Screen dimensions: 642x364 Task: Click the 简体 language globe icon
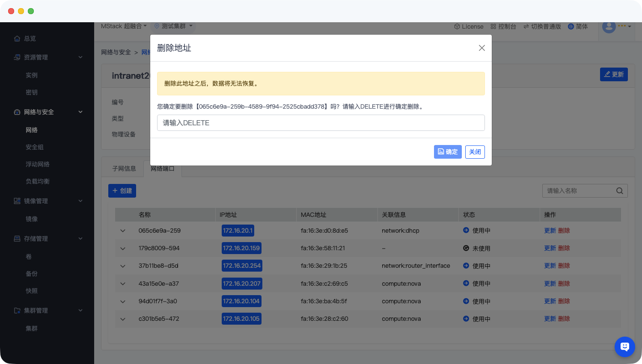tap(571, 27)
